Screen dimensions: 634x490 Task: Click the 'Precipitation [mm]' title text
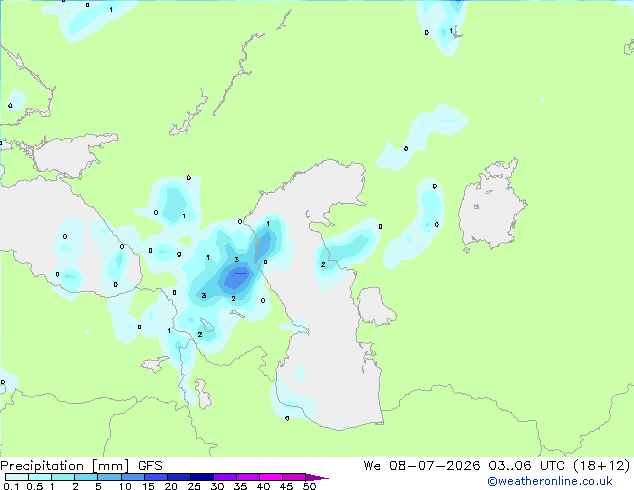64,466
